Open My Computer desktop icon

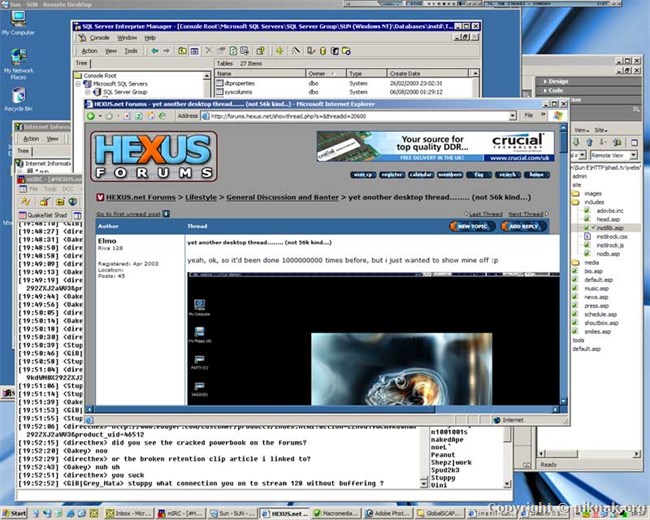point(18,23)
